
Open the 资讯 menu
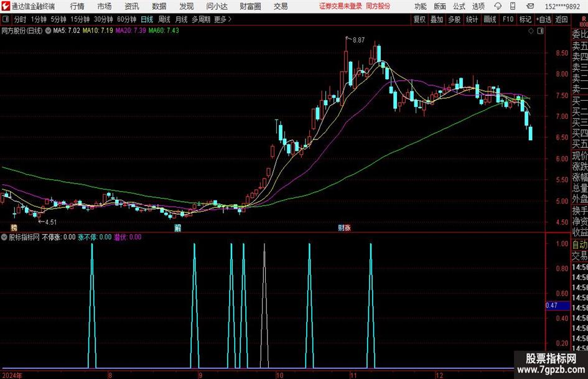[x=132, y=6]
